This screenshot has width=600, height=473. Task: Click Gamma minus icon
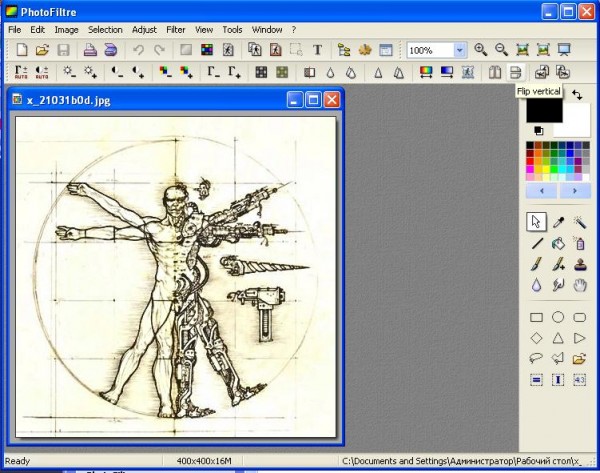click(x=214, y=72)
